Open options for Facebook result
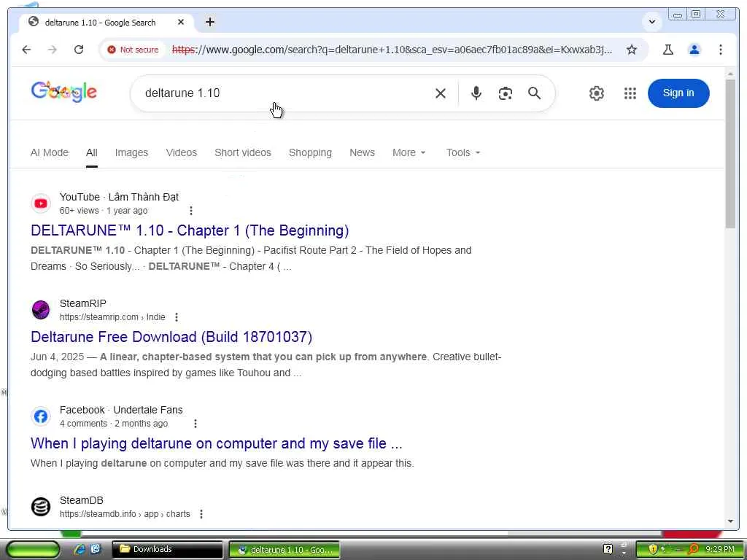This screenshot has width=747, height=560. click(x=196, y=424)
